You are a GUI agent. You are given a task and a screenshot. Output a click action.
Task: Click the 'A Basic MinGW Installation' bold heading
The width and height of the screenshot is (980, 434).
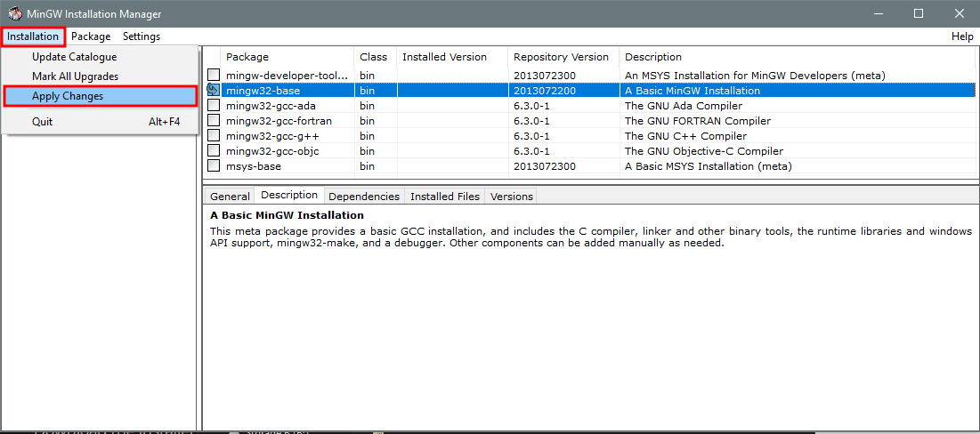click(x=287, y=215)
